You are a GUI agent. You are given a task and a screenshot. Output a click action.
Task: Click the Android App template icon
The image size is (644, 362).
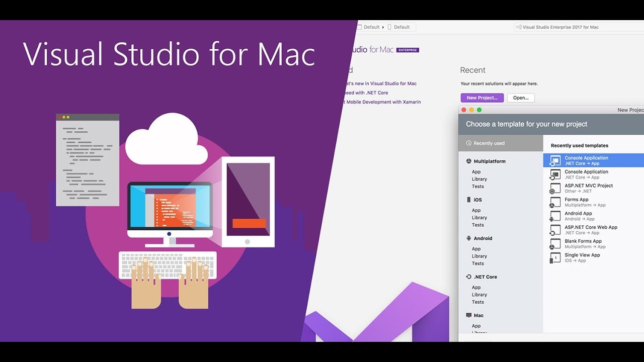[554, 216]
